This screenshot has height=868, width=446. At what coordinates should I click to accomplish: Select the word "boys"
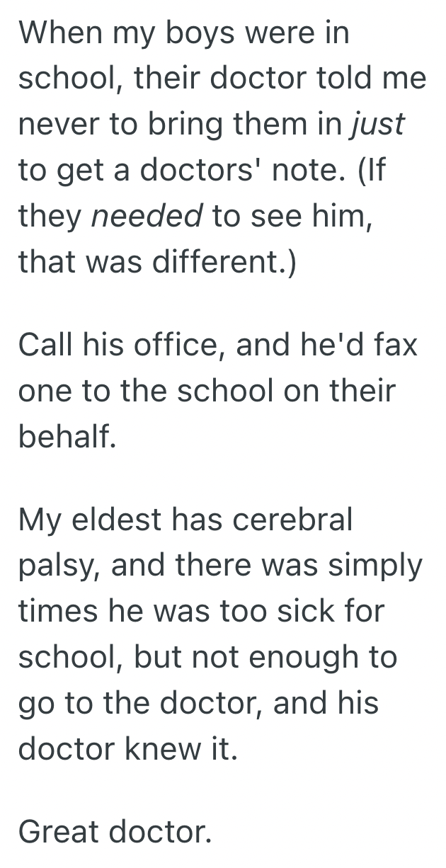198,33
